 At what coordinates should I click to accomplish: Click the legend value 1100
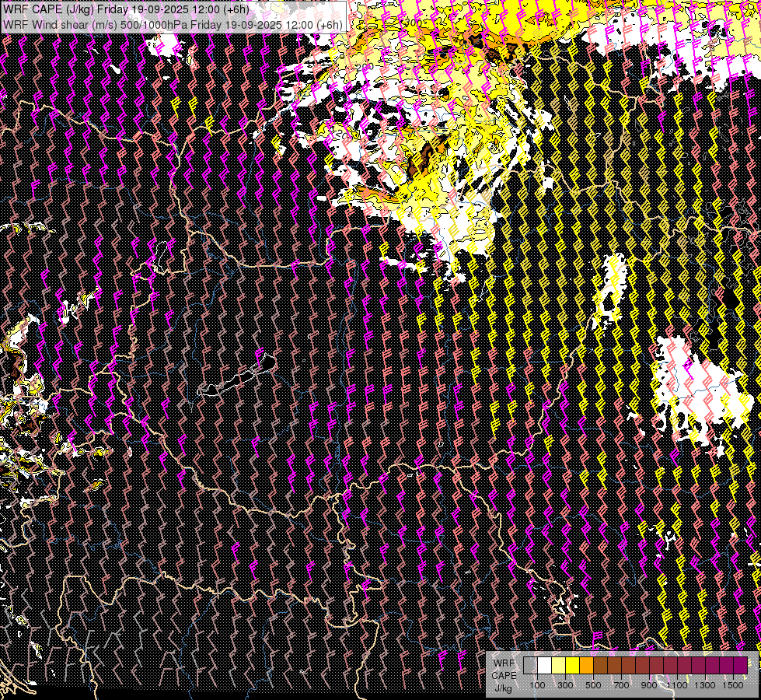(x=677, y=685)
